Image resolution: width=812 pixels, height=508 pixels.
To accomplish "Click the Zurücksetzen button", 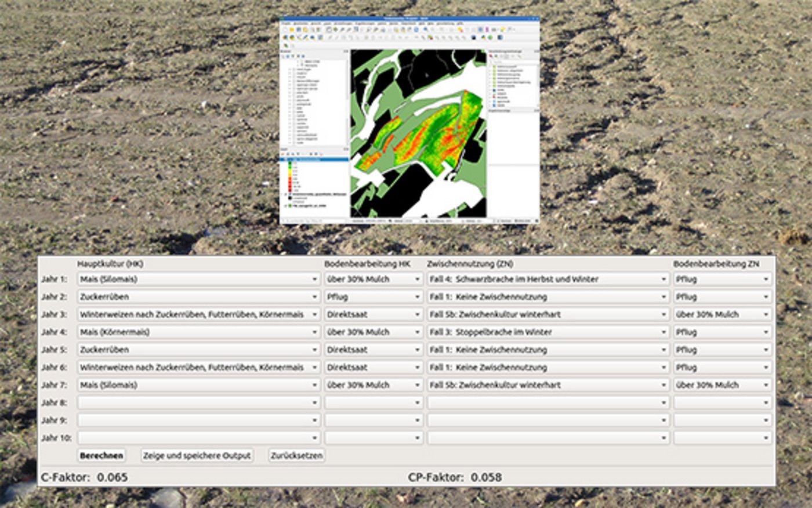I will pyautogui.click(x=296, y=456).
